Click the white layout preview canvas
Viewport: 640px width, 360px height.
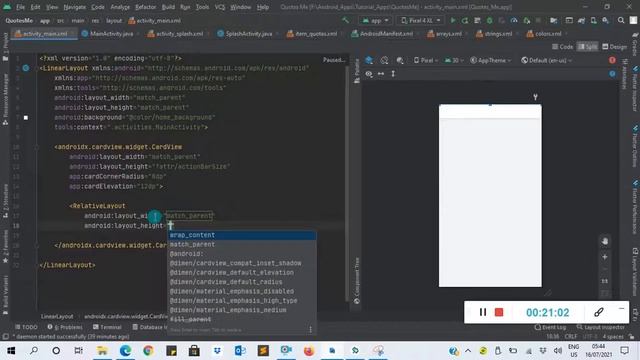click(490, 196)
